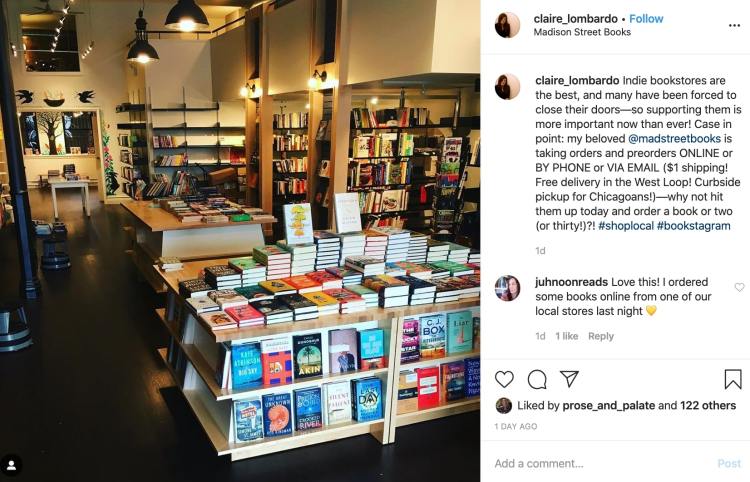Open Madison Street Books location
Viewport: 750px width, 482px height.
click(x=582, y=32)
